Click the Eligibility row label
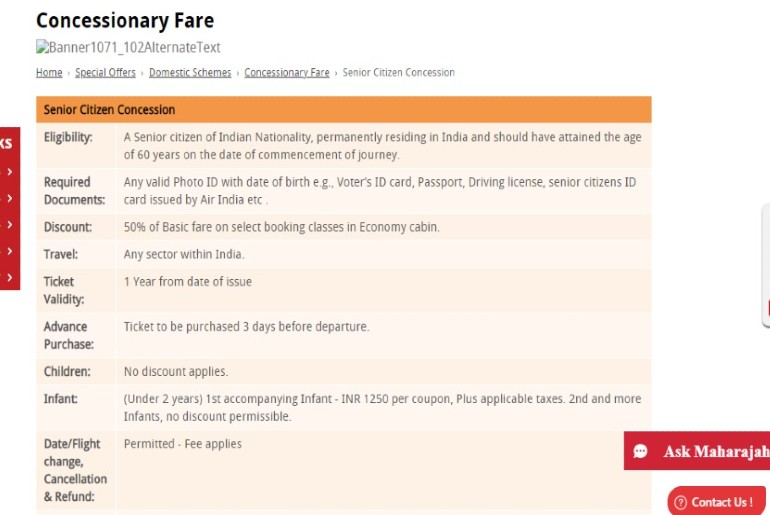Viewport: 770px width, 515px height. [68, 137]
